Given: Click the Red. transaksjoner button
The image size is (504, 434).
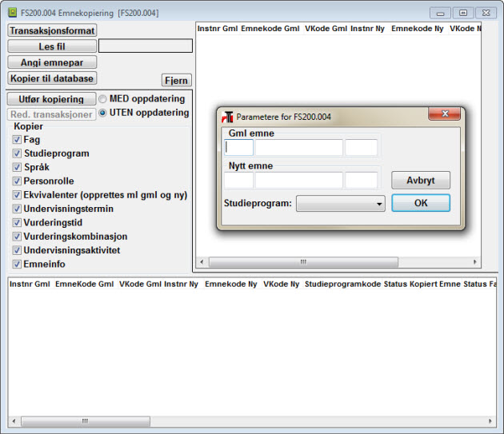Looking at the screenshot, I should coord(51,114).
